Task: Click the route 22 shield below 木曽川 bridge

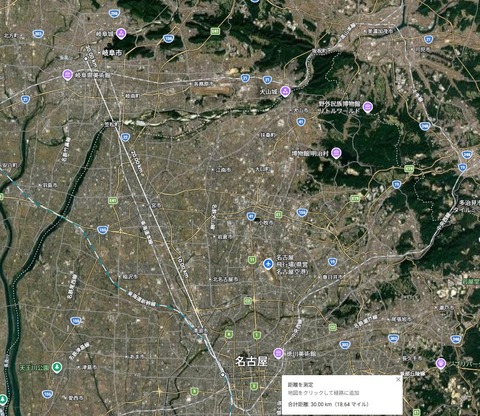Action: 125,137
